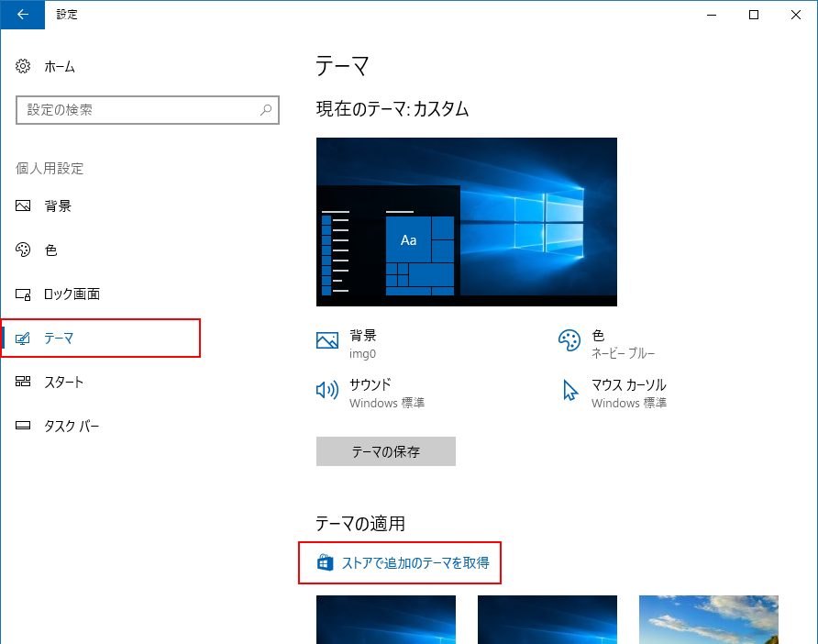This screenshot has width=818, height=644.
Task: Click the サウンド speaker icon
Action: click(327, 390)
